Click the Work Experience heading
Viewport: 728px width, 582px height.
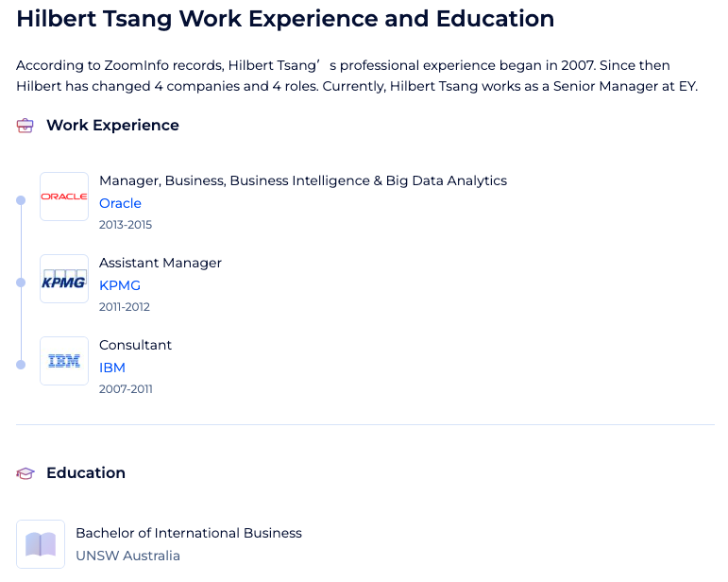[112, 126]
